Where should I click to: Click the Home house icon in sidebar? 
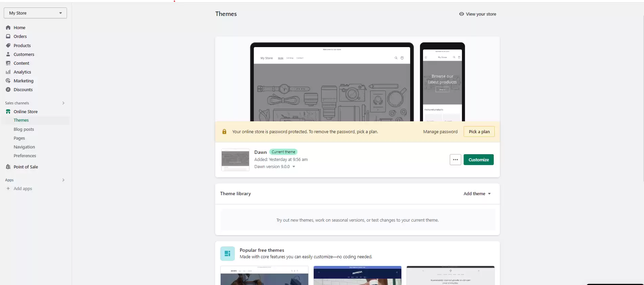pos(8,27)
